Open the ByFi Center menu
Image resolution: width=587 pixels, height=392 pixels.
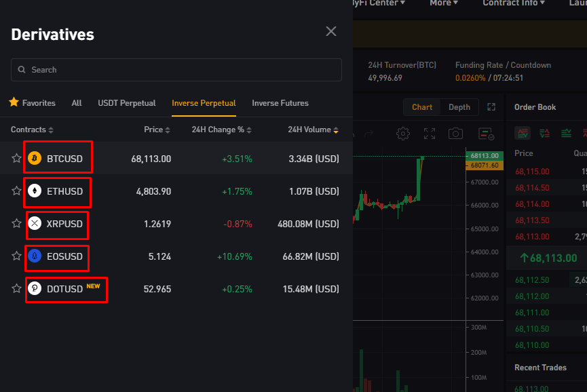tap(379, 3)
